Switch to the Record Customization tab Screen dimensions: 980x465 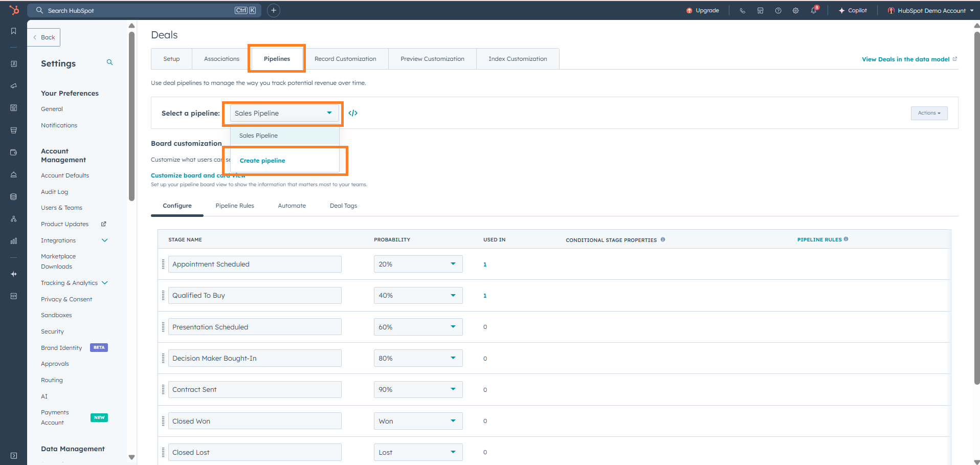coord(345,59)
